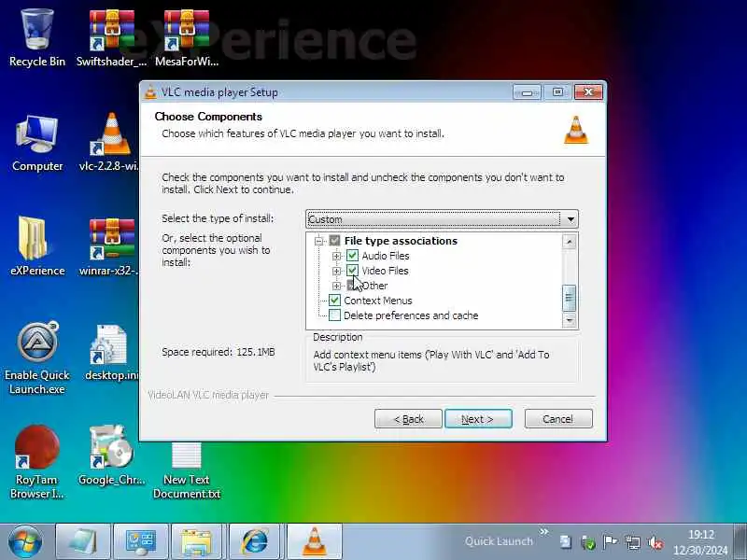Select the vlc-2.2.8 installer desktop icon

[111, 143]
